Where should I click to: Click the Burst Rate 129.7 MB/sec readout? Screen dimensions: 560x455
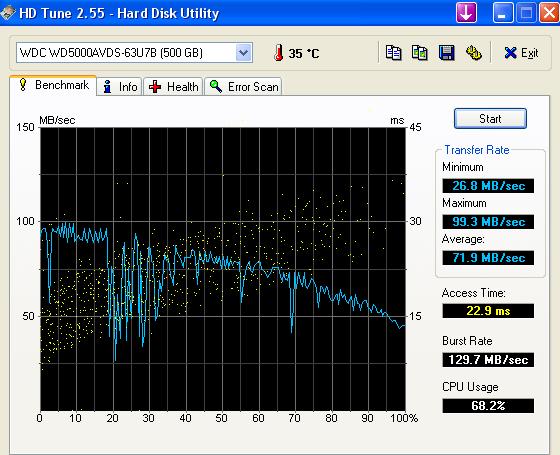click(x=488, y=360)
